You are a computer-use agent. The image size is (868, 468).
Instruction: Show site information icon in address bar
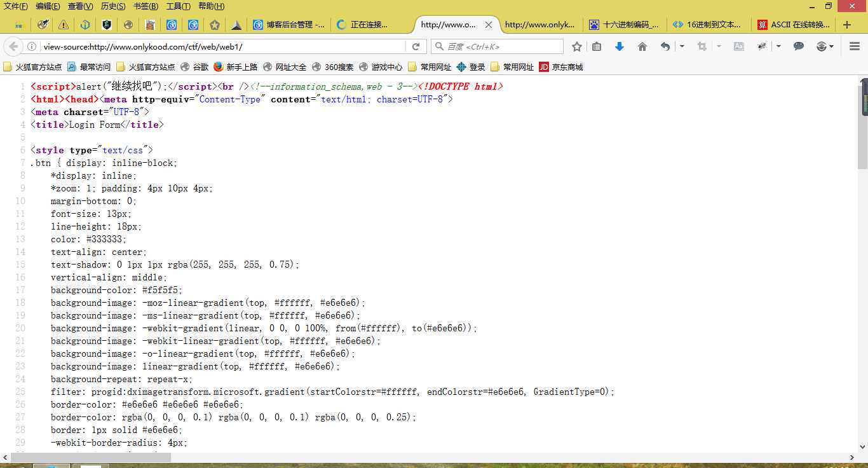(32, 46)
